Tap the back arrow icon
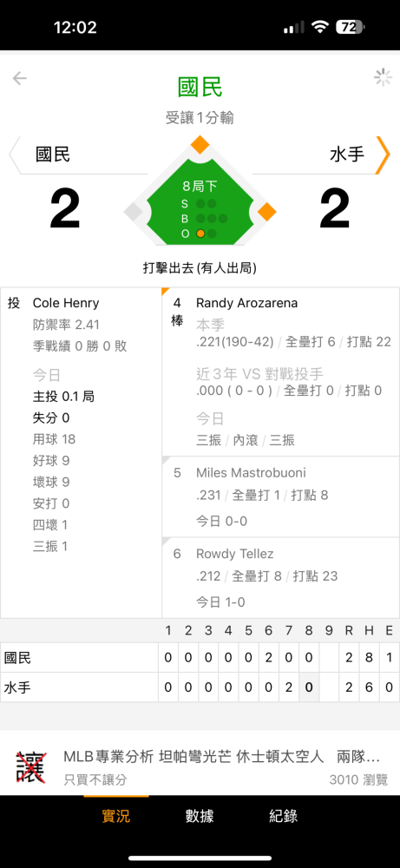 (20, 78)
